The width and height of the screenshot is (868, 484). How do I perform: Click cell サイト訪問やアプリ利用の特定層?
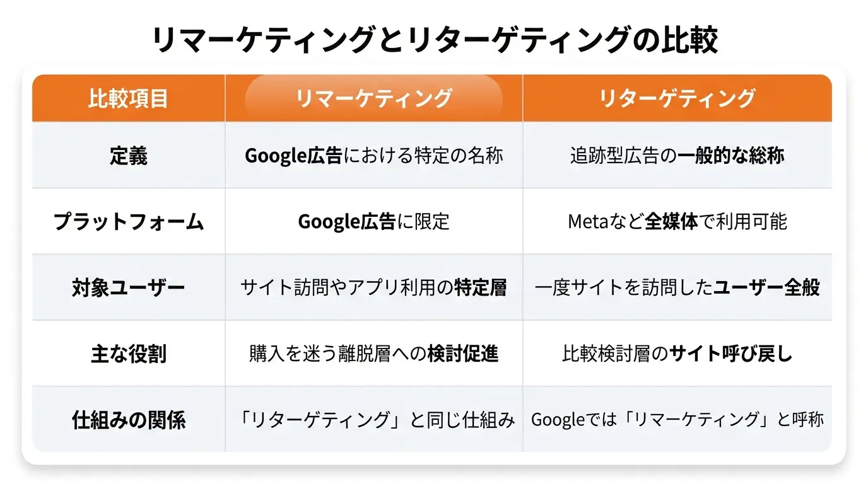pyautogui.click(x=373, y=287)
